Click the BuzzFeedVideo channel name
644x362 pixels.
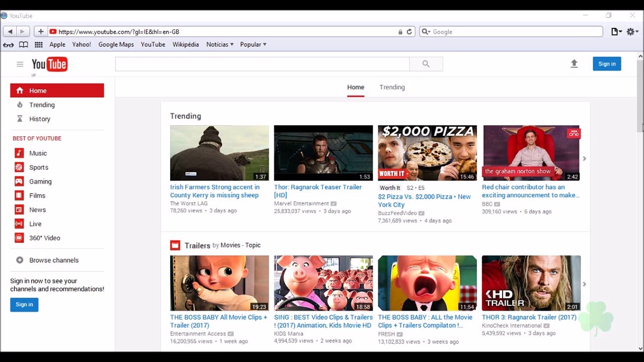pyautogui.click(x=397, y=213)
